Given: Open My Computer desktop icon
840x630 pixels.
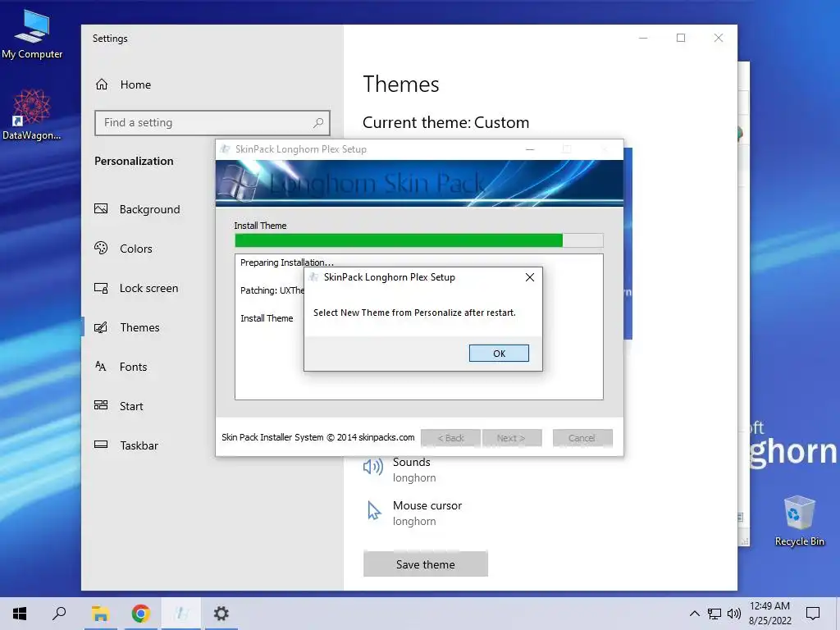Looking at the screenshot, I should pos(32,34).
